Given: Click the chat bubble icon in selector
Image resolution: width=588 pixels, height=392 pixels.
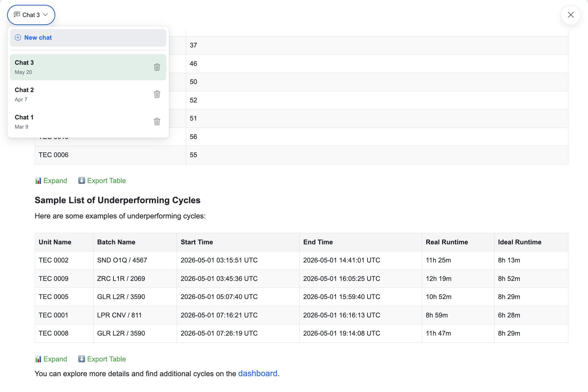Looking at the screenshot, I should point(17,14).
